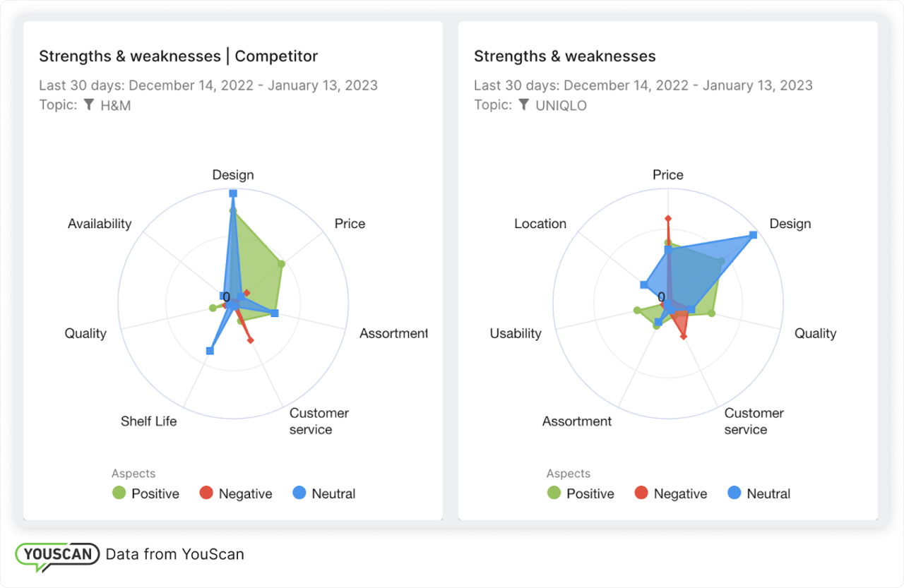The width and height of the screenshot is (904, 588).
Task: Select the Availability axis label in H&M chart
Action: 100,224
